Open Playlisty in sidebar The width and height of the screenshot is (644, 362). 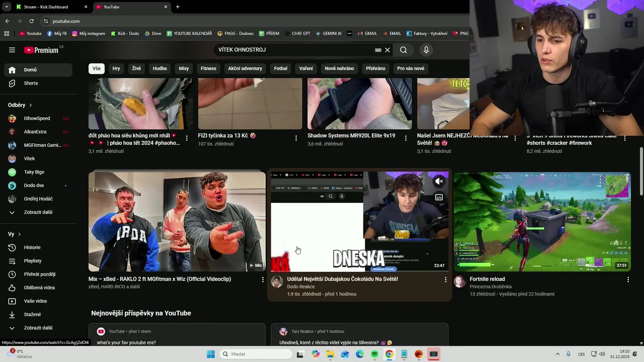point(38,261)
